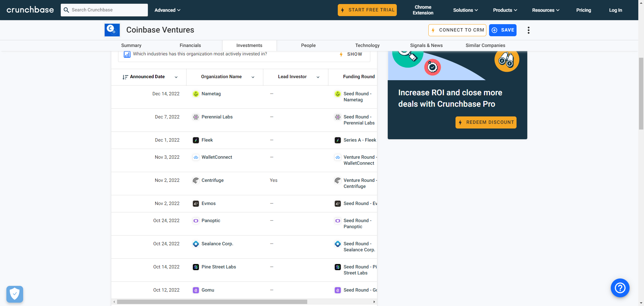Open the Solutions dropdown menu
Viewport: 644px width, 306px height.
click(x=465, y=10)
